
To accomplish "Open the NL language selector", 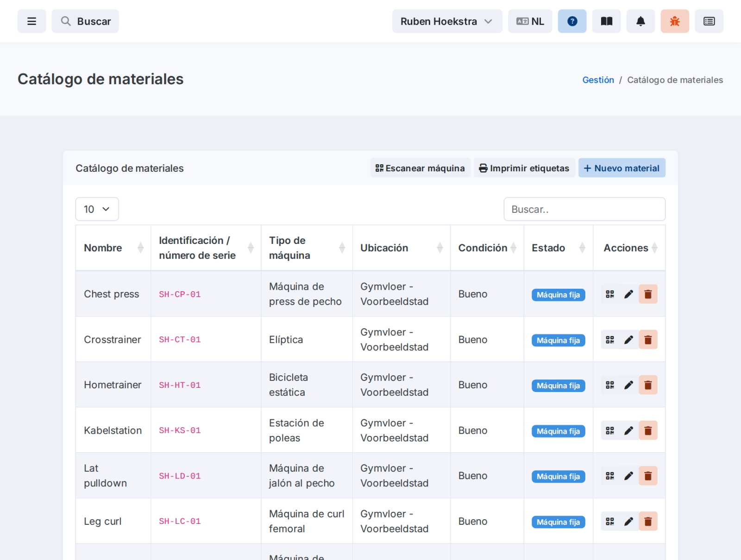I will click(x=530, y=21).
